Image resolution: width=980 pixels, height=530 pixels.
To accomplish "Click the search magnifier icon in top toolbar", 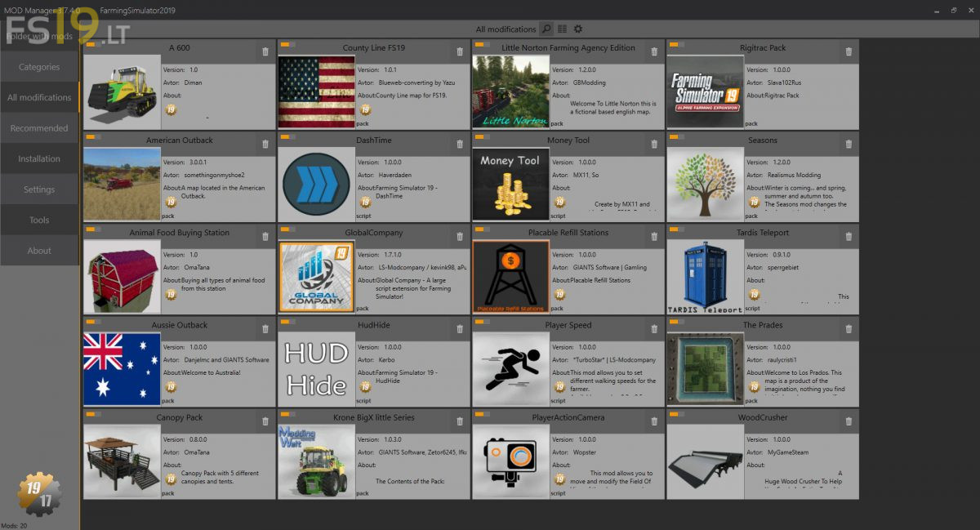I will tap(547, 29).
